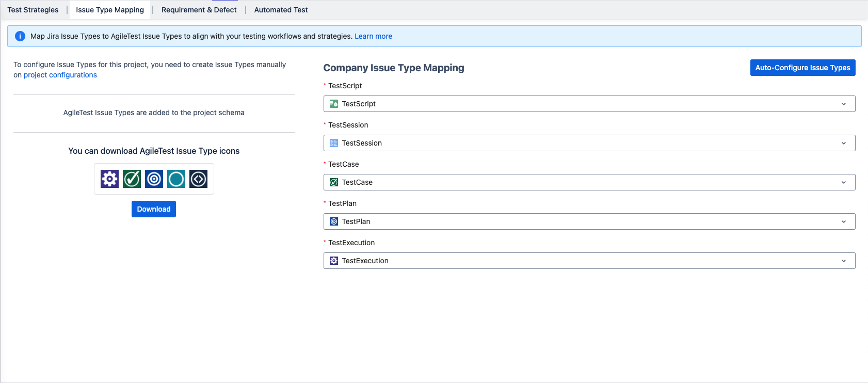Click the TestCase icon inside its dropdown
The image size is (868, 383).
334,182
